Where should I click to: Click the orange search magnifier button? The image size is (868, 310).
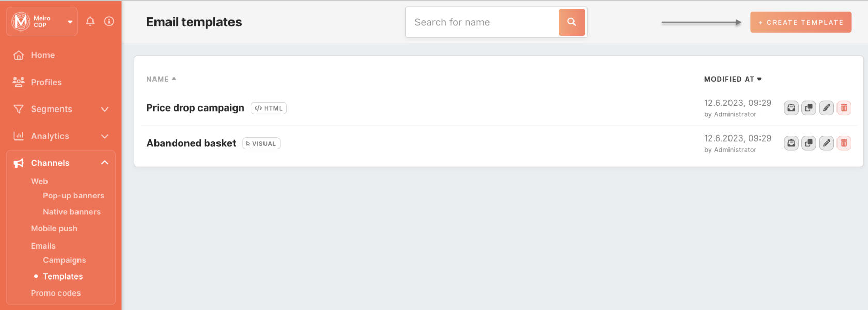click(571, 22)
